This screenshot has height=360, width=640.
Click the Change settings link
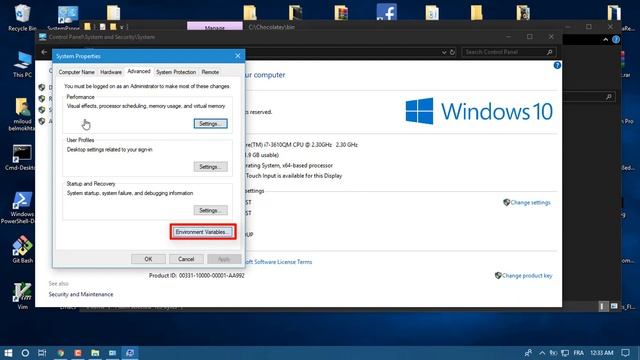[530, 202]
